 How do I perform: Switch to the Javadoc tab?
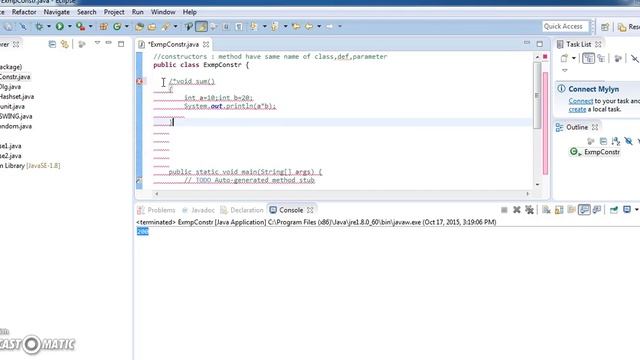click(x=198, y=210)
